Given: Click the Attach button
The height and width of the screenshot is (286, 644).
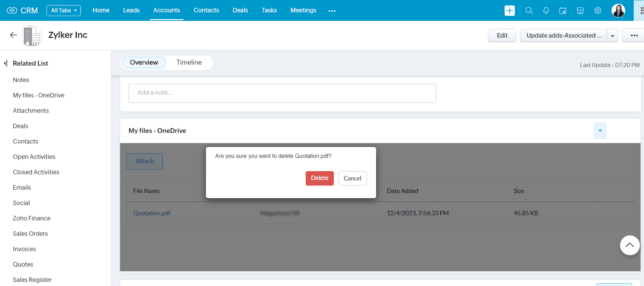Looking at the screenshot, I should 144,161.
